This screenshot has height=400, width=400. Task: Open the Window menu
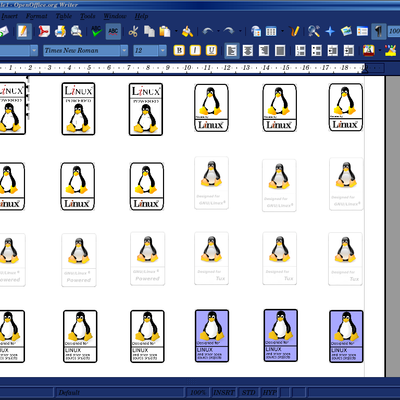[x=115, y=16]
